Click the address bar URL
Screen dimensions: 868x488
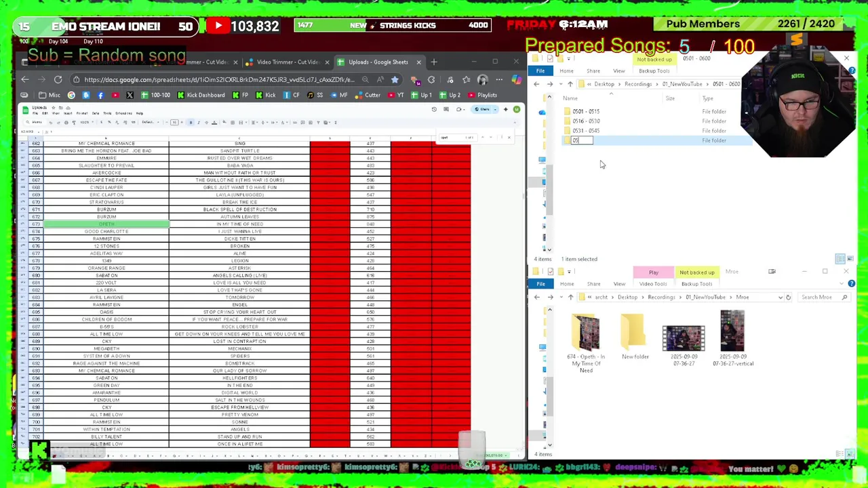(219, 79)
